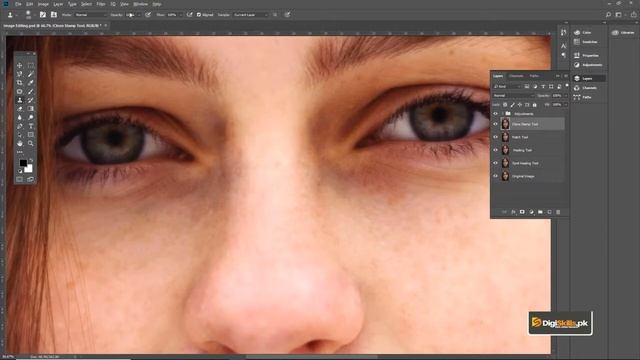The width and height of the screenshot is (640, 360).
Task: Hide the Clone Stamp Tool layer
Action: (496, 124)
